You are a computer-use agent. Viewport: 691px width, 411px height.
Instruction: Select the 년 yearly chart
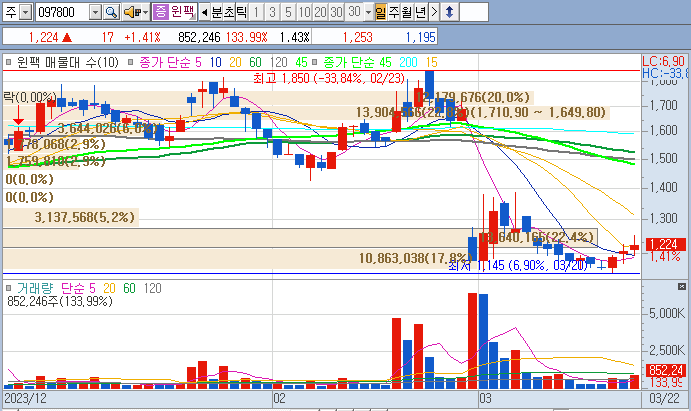pyautogui.click(x=420, y=12)
